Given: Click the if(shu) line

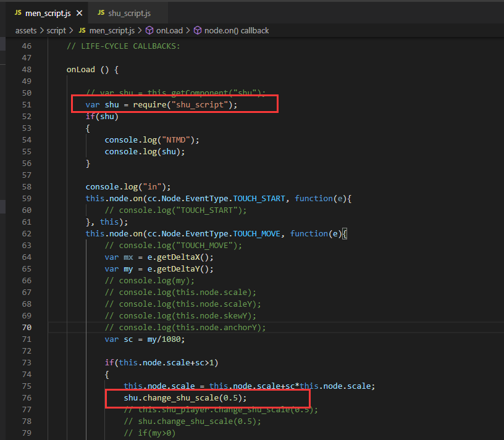Looking at the screenshot, I should pos(102,116).
